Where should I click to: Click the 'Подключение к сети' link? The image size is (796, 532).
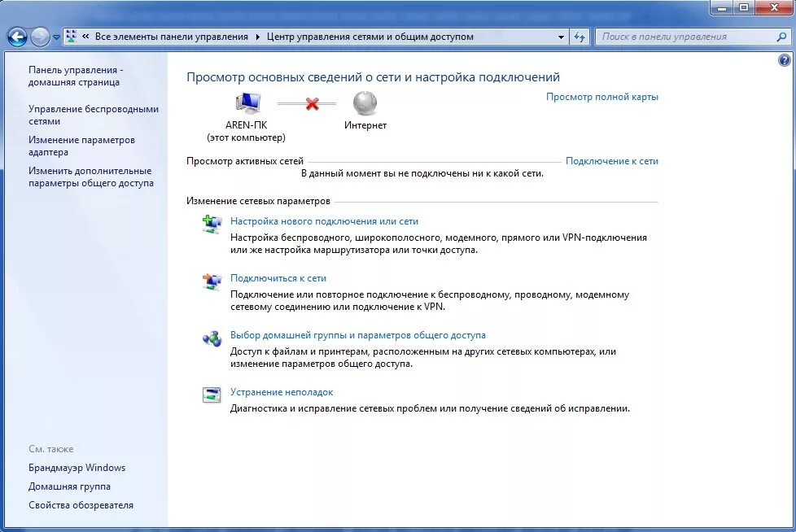[612, 161]
